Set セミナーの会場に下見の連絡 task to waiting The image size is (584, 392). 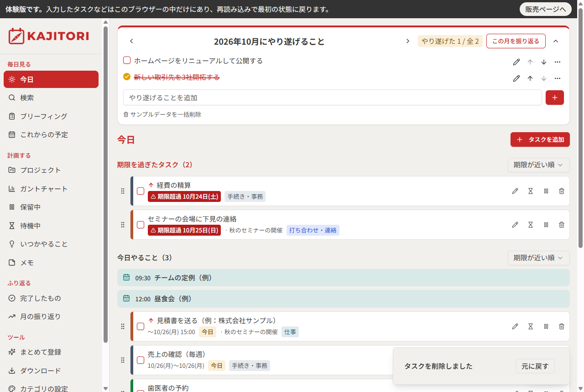(x=531, y=225)
